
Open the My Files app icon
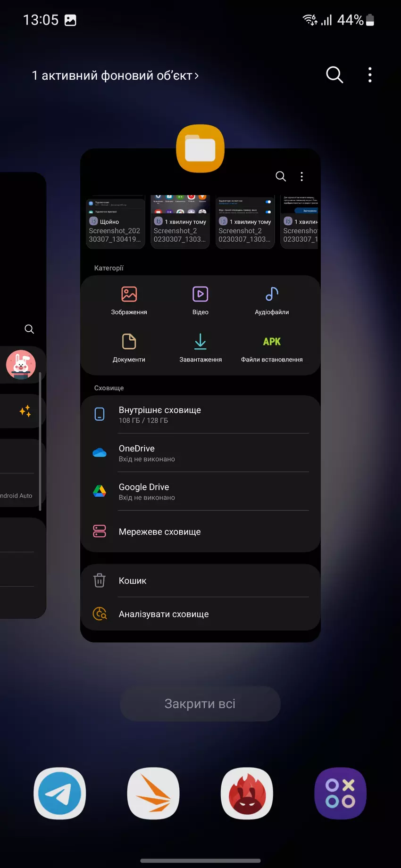click(200, 149)
